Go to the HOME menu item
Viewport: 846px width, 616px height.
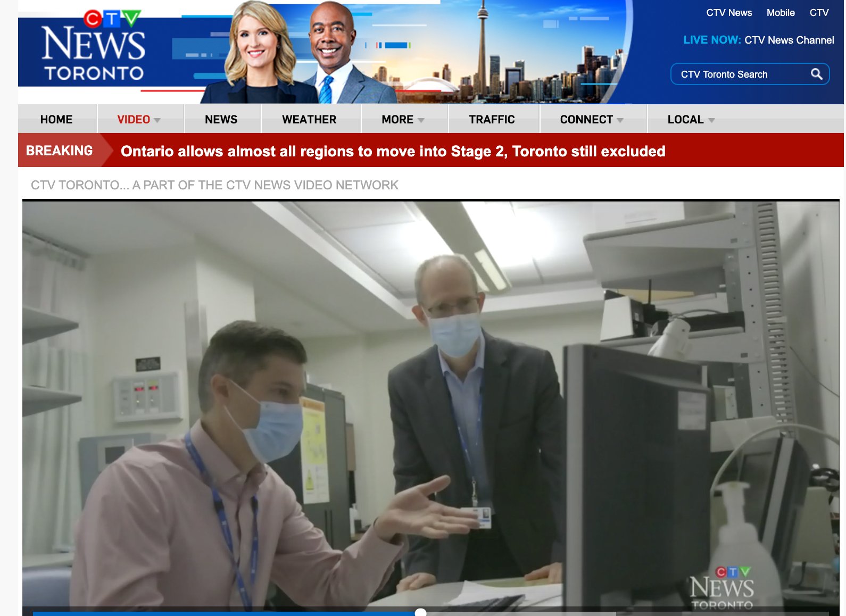(56, 119)
